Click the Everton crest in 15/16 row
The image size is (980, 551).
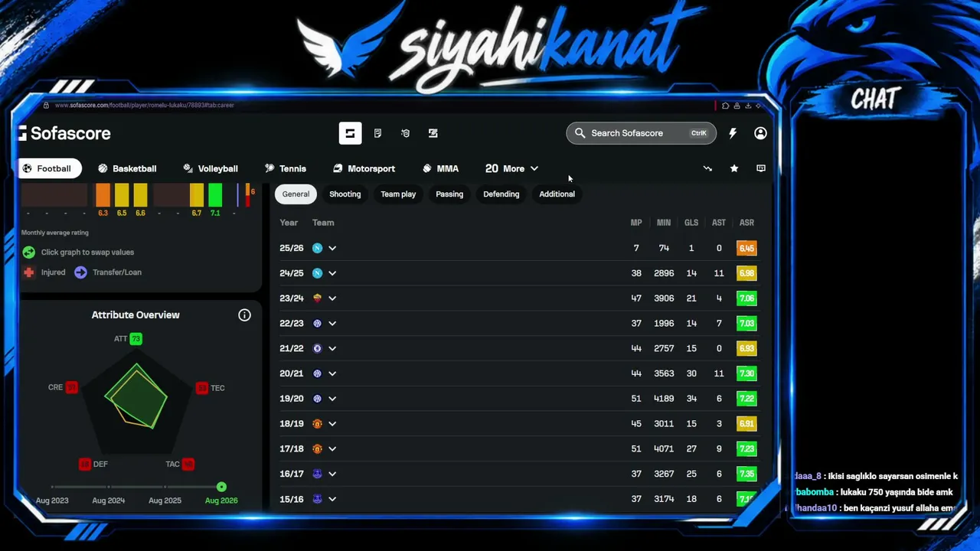pos(317,499)
